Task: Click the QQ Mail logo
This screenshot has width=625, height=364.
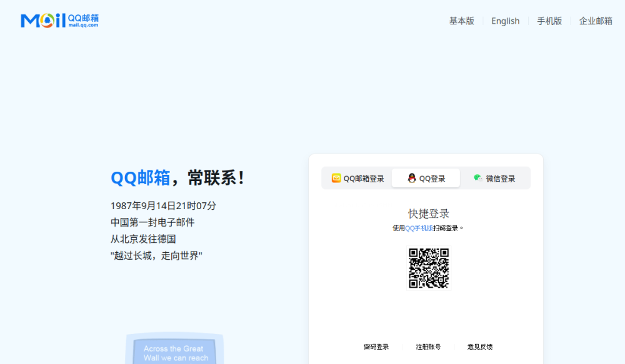Action: (x=59, y=21)
